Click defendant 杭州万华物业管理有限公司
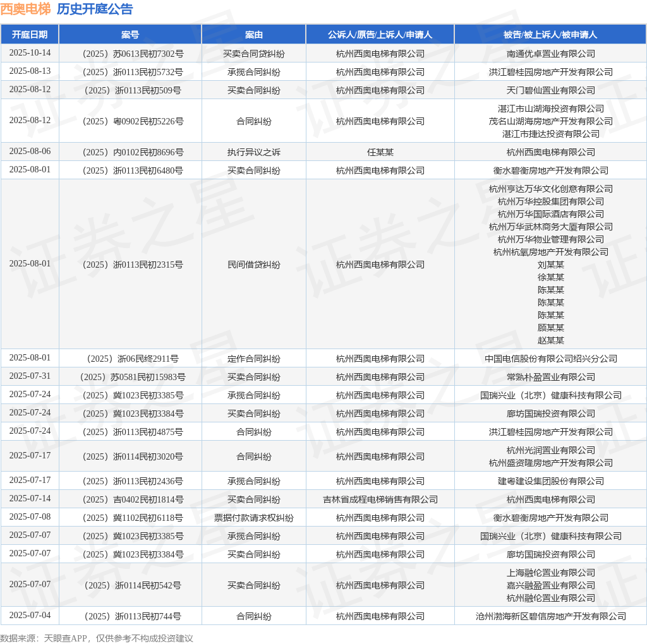The width and height of the screenshot is (647, 644). pyautogui.click(x=550, y=239)
